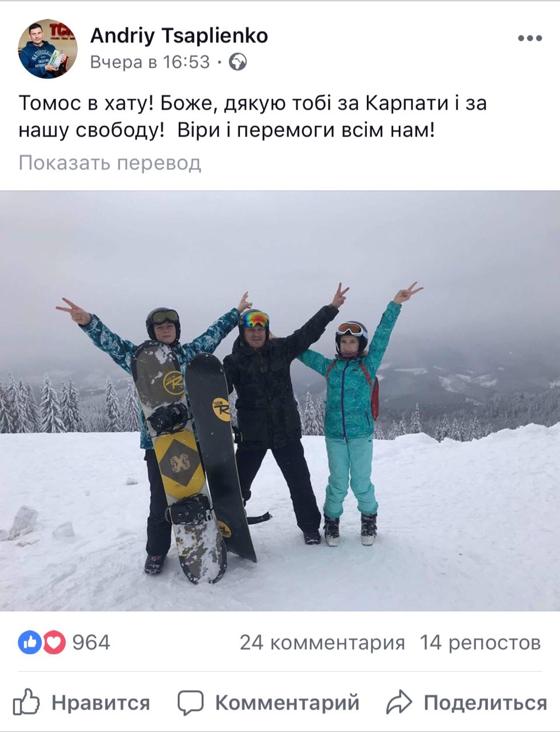Tap the Комментарий button label
The image size is (560, 732).
pos(287,702)
